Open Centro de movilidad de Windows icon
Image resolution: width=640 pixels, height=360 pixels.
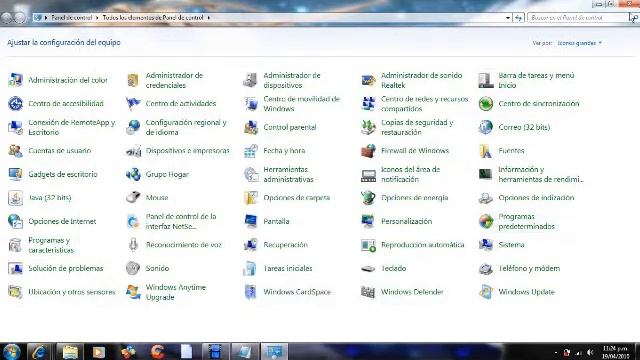pyautogui.click(x=251, y=104)
